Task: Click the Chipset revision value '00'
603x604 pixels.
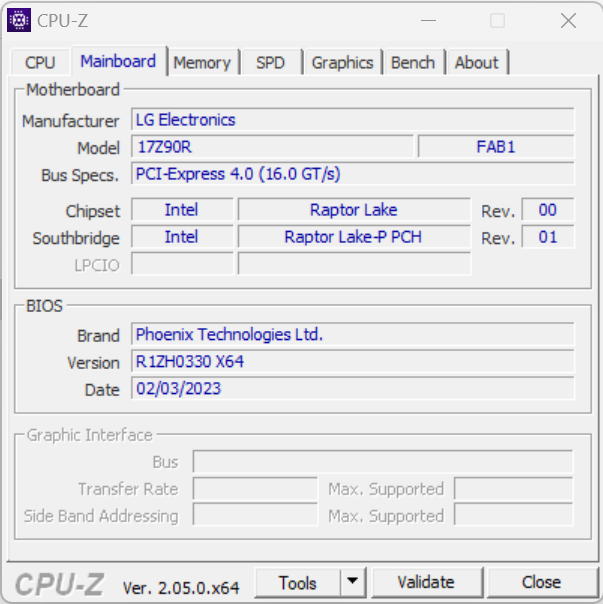Action: [x=548, y=210]
